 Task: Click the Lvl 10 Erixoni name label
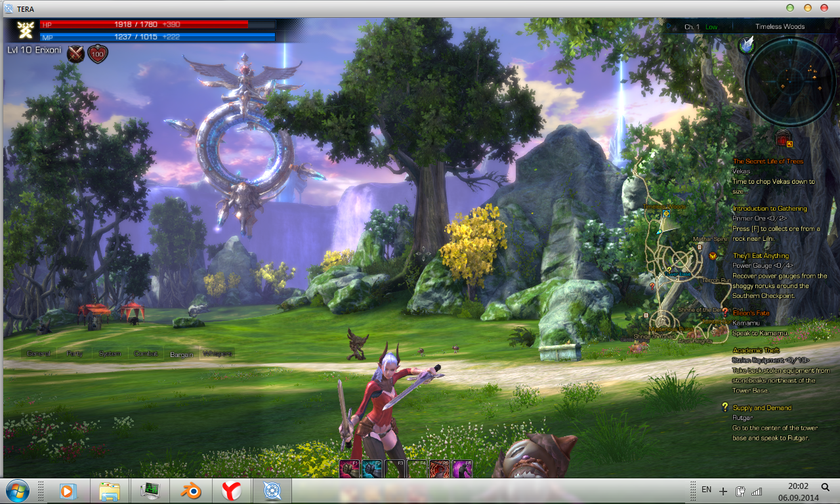tap(34, 50)
